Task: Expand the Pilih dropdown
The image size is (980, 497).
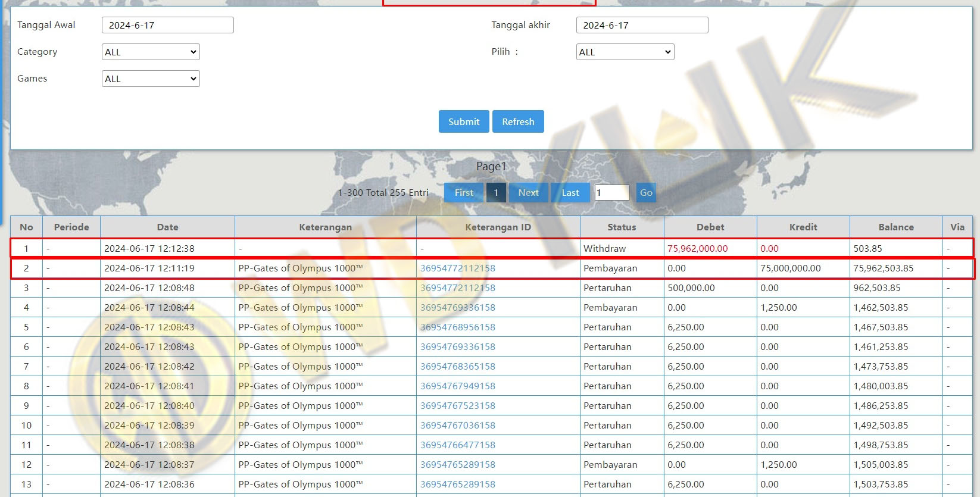Action: tap(625, 52)
